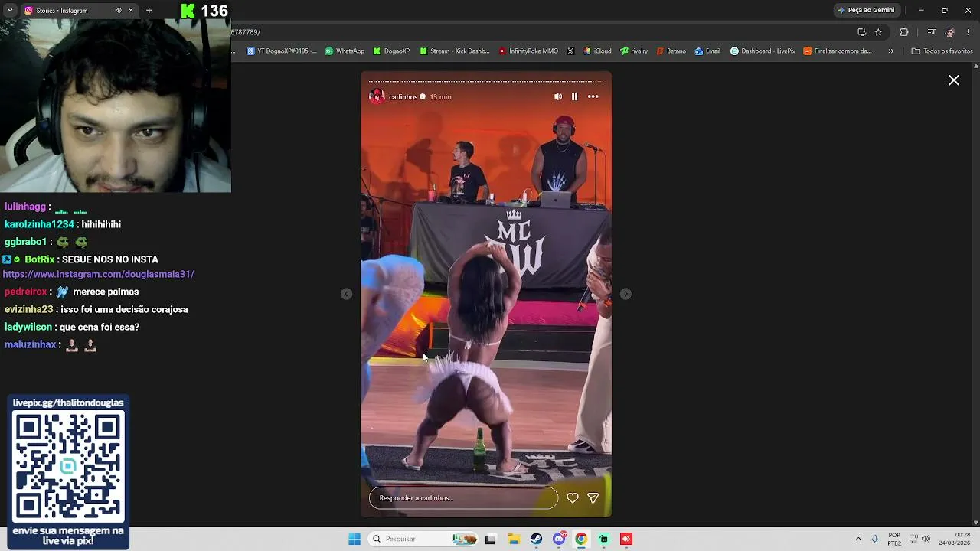
Task: Click the 'pedreirox' chat username
Action: pyautogui.click(x=26, y=292)
